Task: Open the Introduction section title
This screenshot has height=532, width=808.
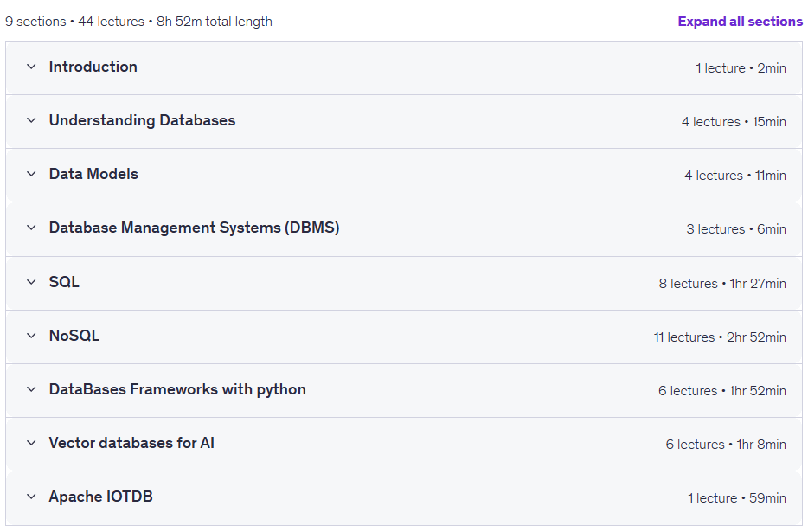Action: tap(93, 67)
